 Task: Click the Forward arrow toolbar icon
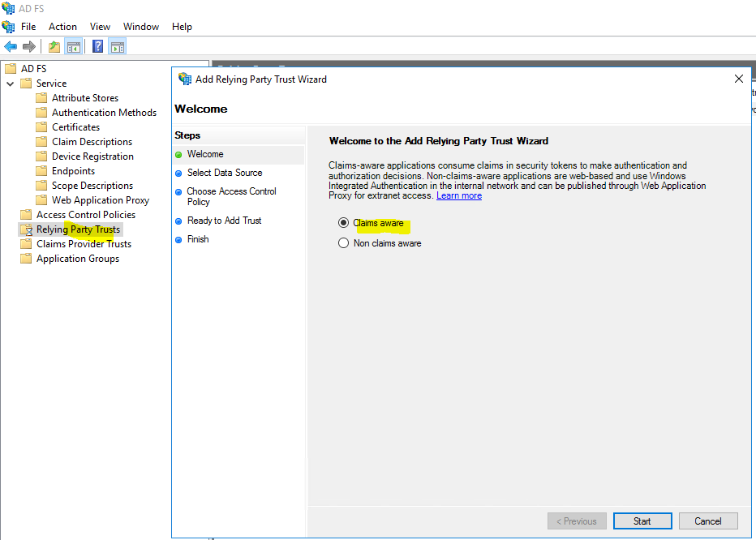(29, 47)
